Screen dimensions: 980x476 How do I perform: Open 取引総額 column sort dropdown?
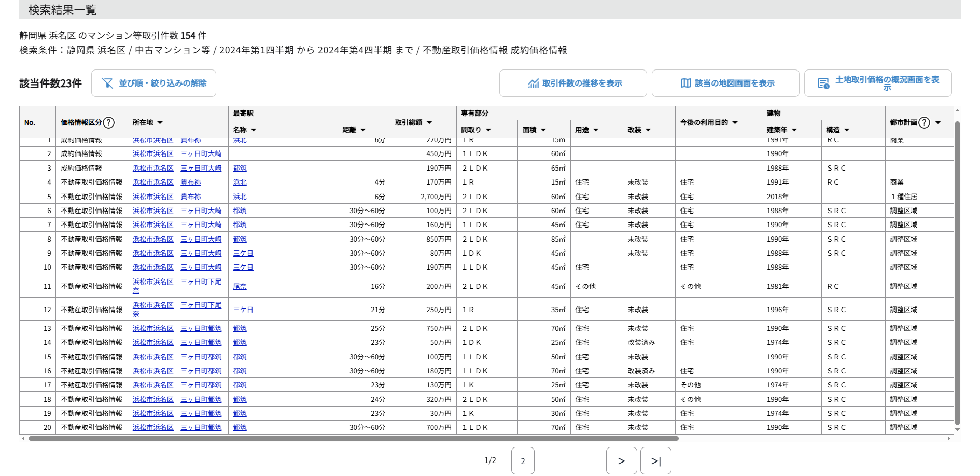pos(429,123)
